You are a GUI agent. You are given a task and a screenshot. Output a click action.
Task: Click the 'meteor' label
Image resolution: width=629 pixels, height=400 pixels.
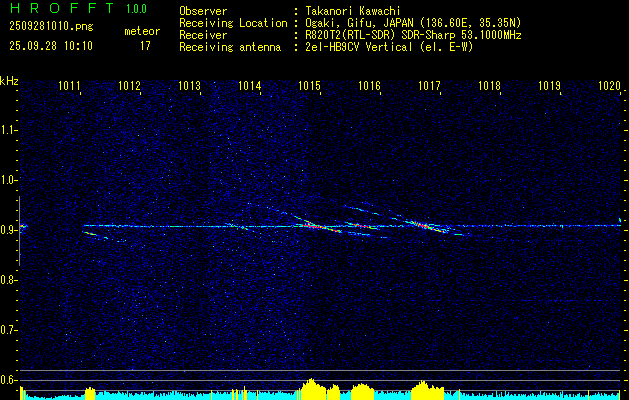pos(142,31)
